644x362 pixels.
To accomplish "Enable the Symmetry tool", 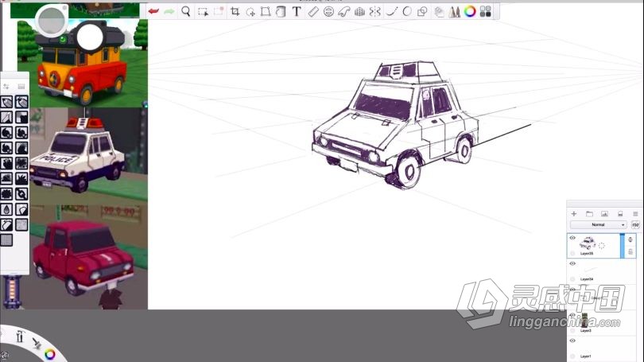I will pos(374,12).
